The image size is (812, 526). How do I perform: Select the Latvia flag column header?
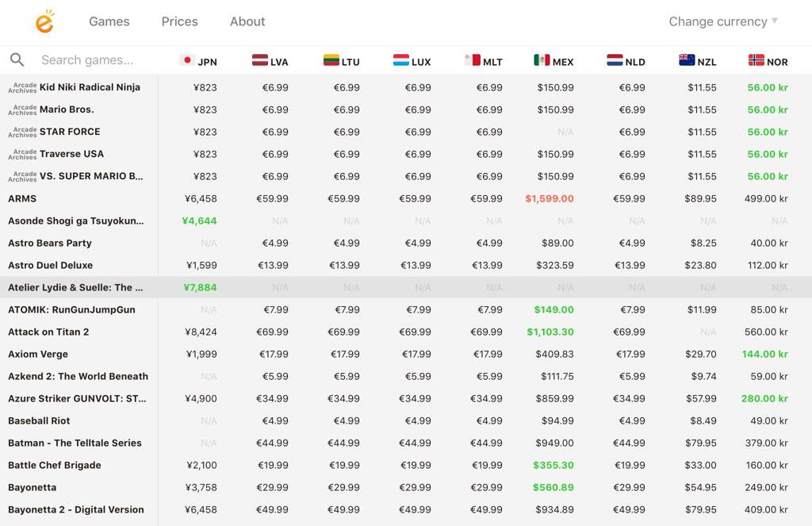point(270,61)
